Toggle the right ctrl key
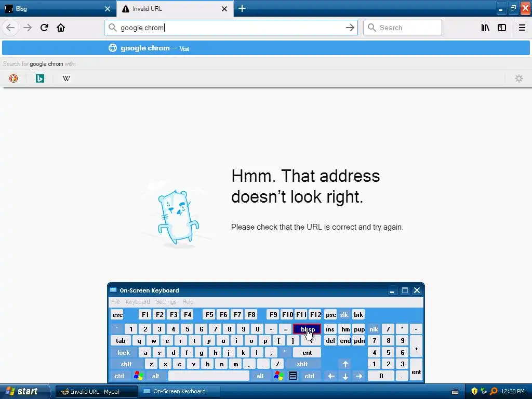This screenshot has height=399, width=532. point(310,376)
